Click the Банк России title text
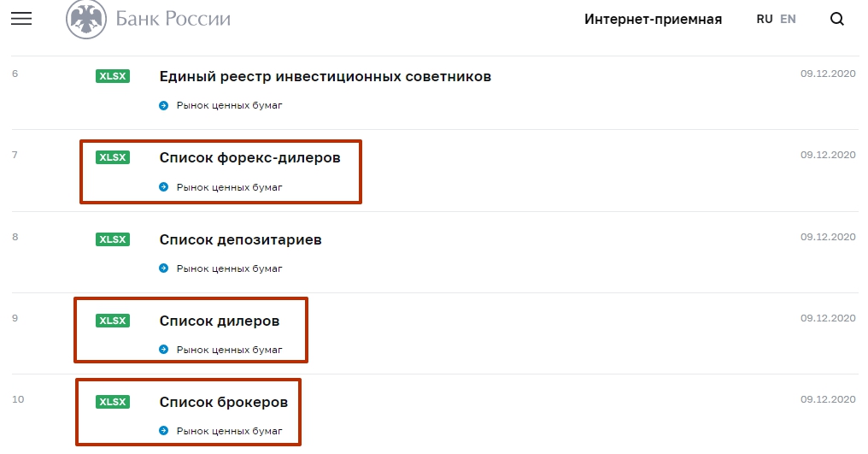 coord(173,19)
